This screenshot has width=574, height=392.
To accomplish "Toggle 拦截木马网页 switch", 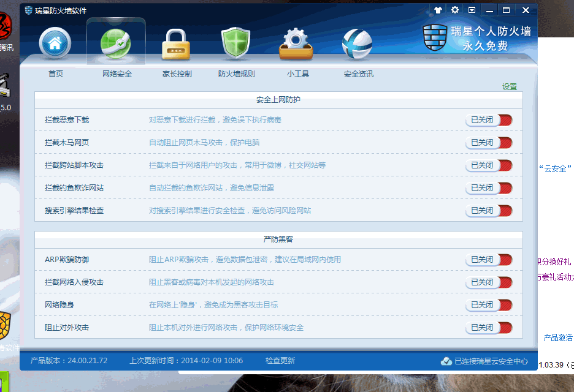I will pos(489,143).
